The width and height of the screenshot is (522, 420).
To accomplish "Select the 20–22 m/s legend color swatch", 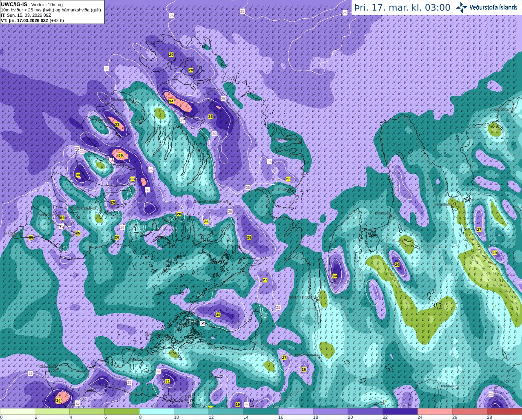I will (365, 411).
